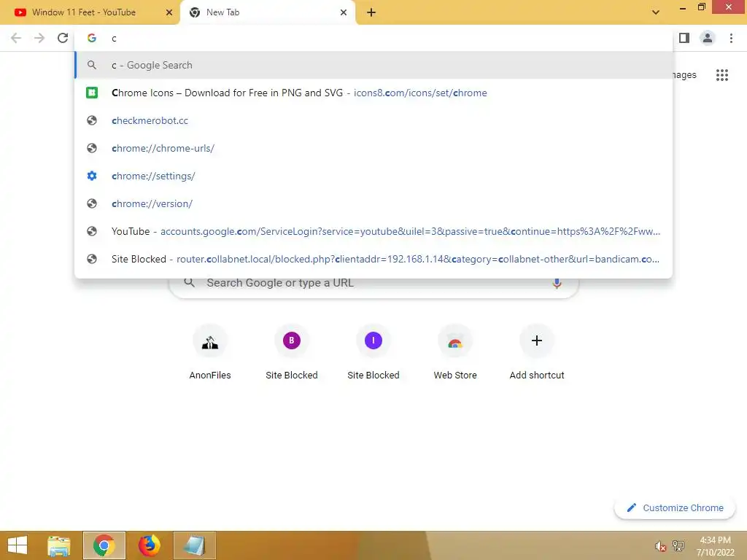Open the side panel icon

pos(684,38)
